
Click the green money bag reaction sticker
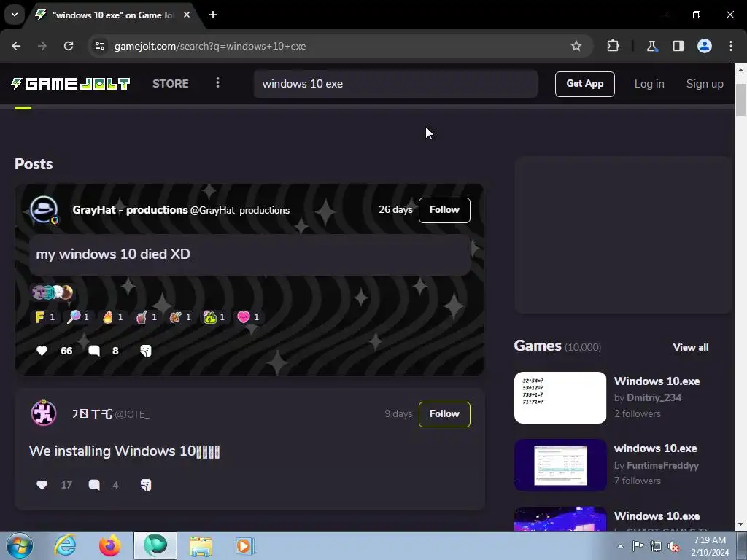(x=214, y=317)
